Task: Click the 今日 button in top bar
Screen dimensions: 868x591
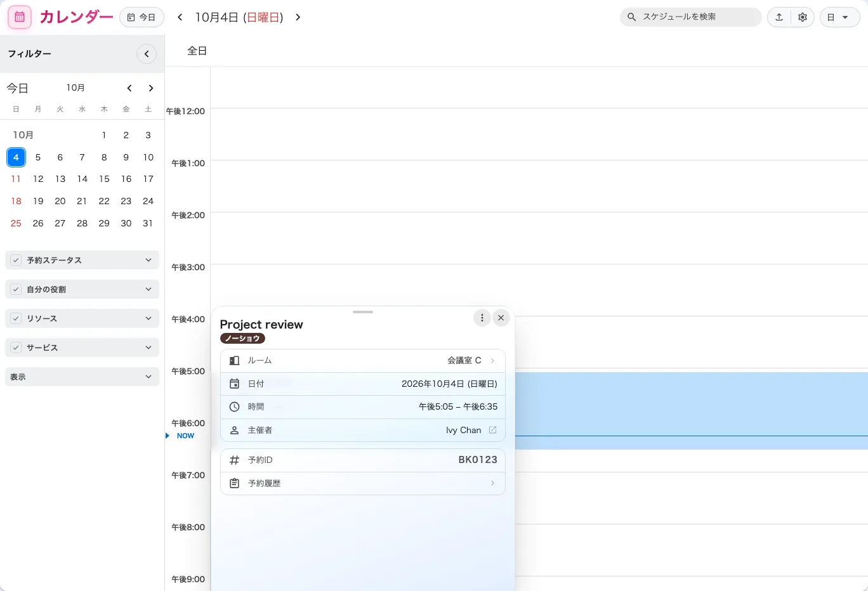Action: coord(141,17)
